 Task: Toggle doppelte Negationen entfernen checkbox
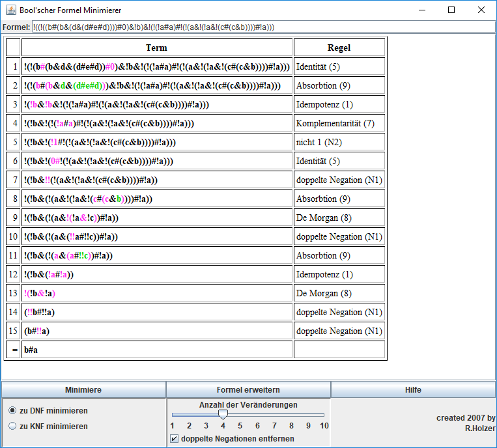click(x=174, y=439)
